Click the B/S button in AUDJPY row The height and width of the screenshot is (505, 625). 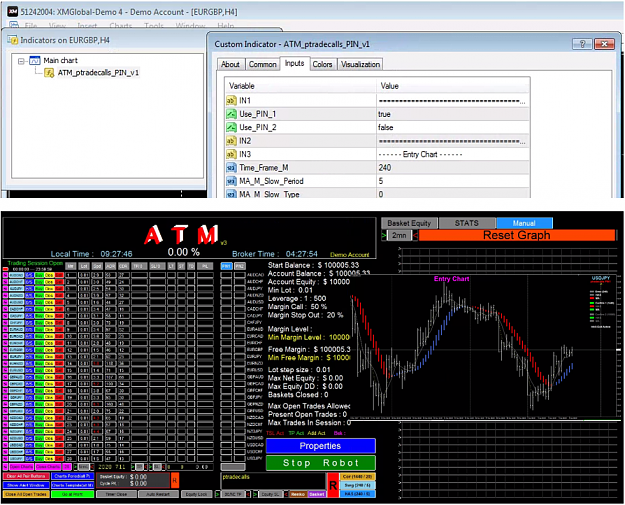[29, 289]
